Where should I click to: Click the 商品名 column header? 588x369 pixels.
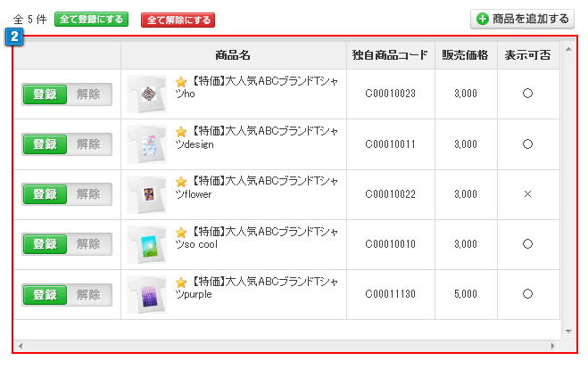[x=233, y=54]
